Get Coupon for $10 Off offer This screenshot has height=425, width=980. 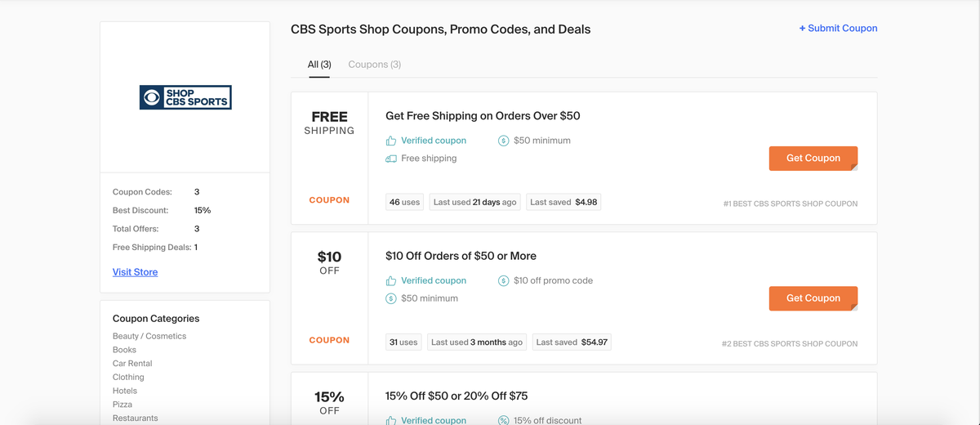point(813,298)
